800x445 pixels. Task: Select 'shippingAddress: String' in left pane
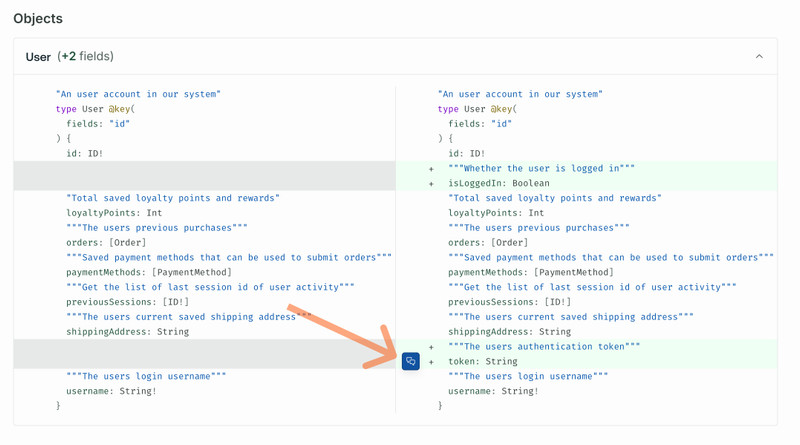click(x=128, y=332)
